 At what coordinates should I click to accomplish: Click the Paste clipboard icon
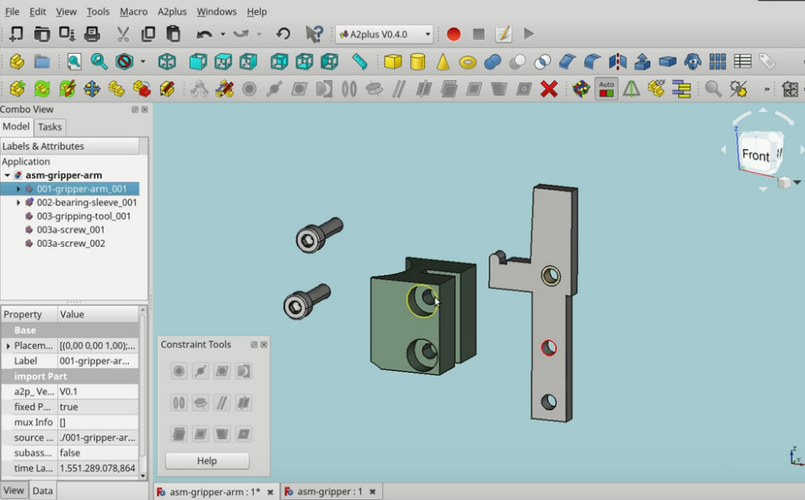coord(174,34)
